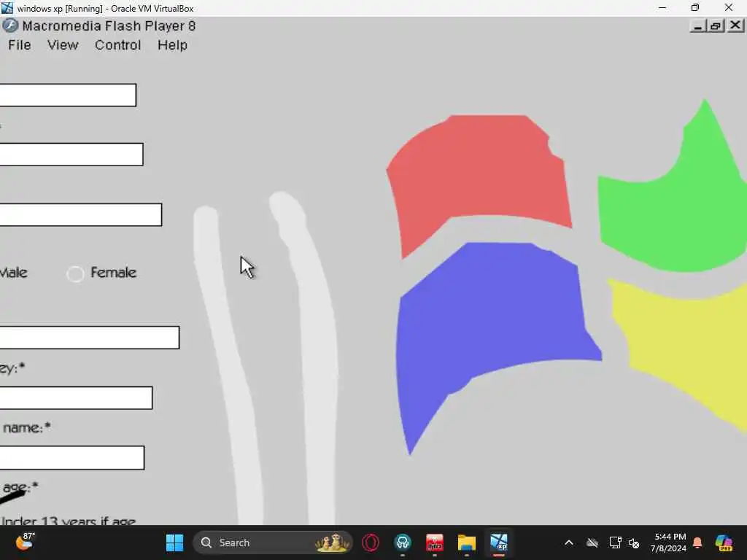Open the clock showing 5:44 PM
Viewport: 747px width, 560px height.
click(x=670, y=542)
